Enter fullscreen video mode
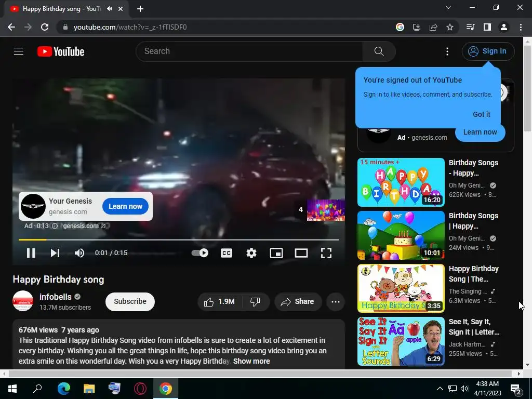This screenshot has height=399, width=532. 326,253
